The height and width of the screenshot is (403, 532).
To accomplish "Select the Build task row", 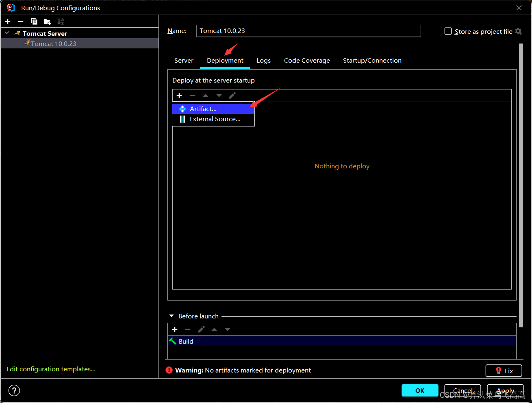I will pos(342,341).
